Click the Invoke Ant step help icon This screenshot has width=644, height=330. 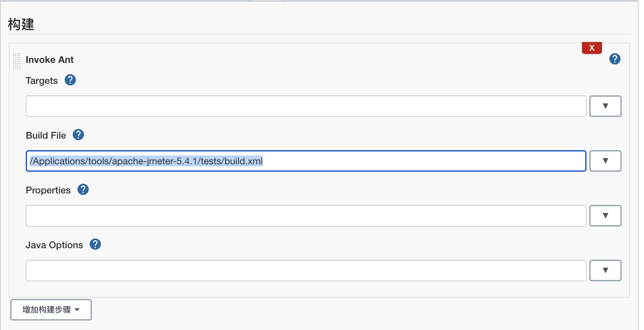pyautogui.click(x=615, y=59)
